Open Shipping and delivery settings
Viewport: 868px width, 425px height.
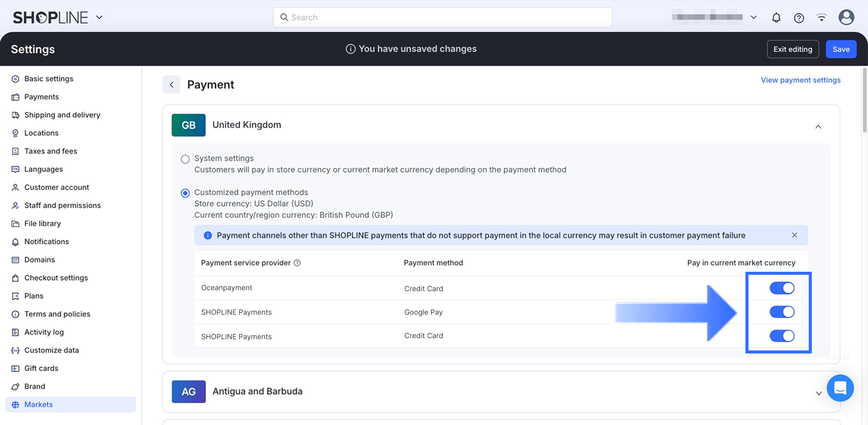coord(62,115)
